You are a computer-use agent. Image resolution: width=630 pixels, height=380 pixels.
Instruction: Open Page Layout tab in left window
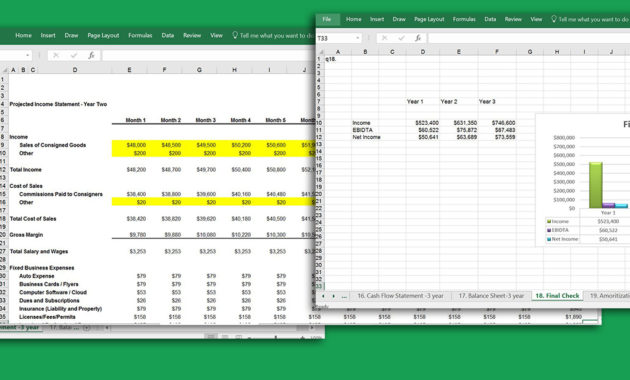[103, 35]
